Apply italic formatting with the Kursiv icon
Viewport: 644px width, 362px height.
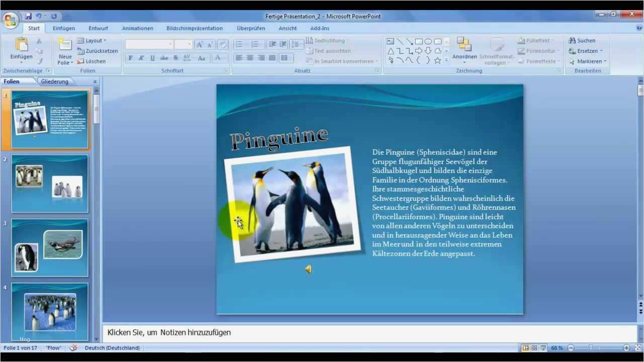point(141,58)
